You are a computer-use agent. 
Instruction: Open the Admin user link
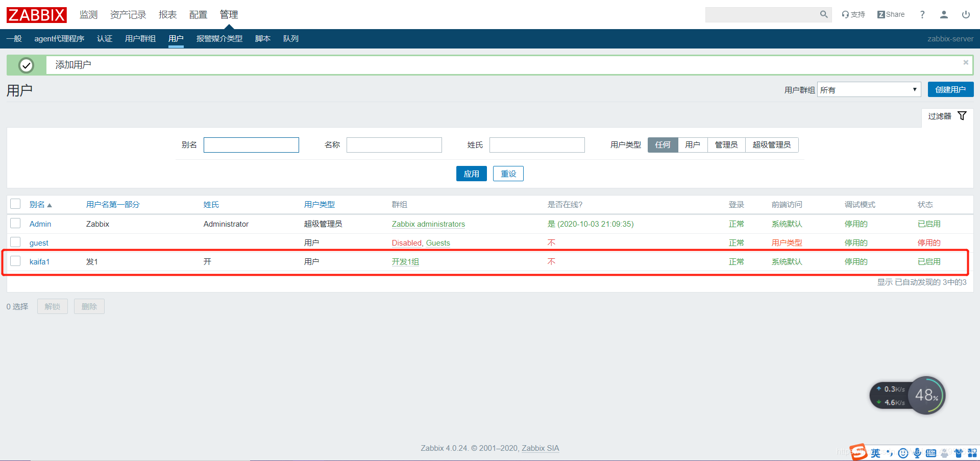click(x=40, y=224)
